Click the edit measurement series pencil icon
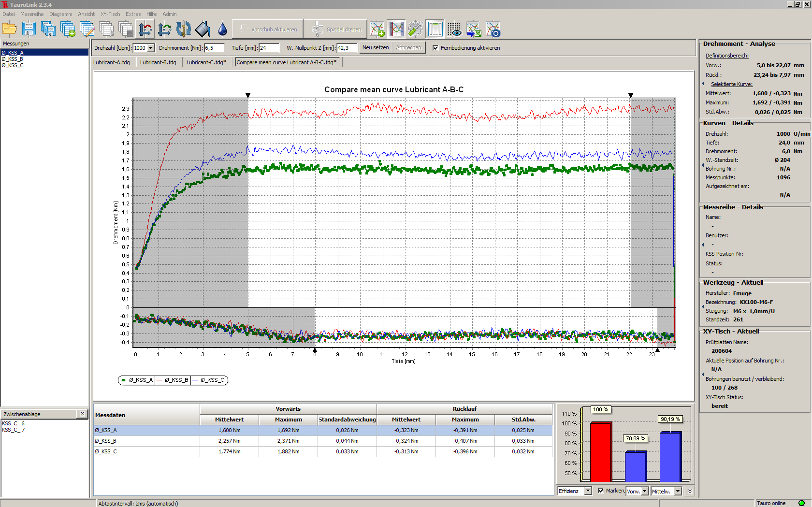Screen dimensions: 812x507 pos(87,29)
